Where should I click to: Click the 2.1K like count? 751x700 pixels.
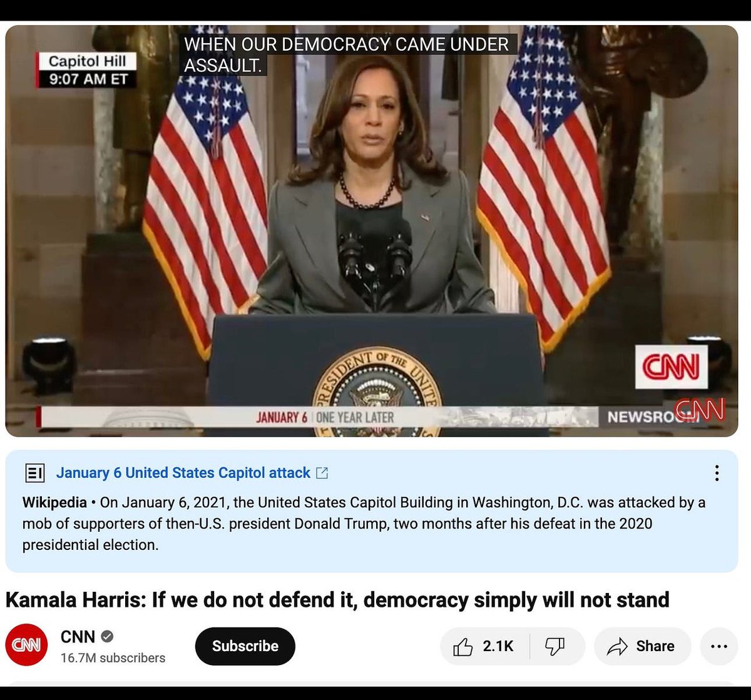pos(498,646)
